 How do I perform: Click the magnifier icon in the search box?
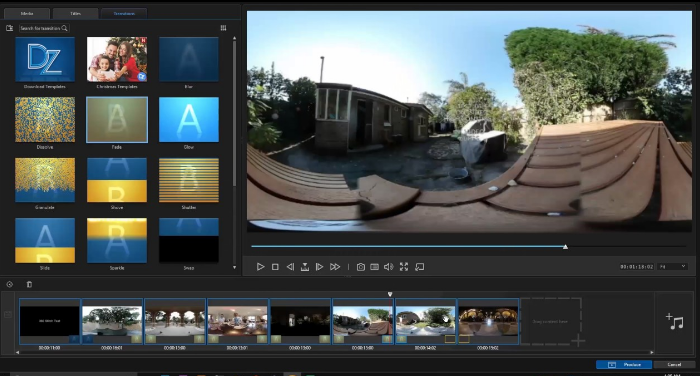pyautogui.click(x=65, y=28)
